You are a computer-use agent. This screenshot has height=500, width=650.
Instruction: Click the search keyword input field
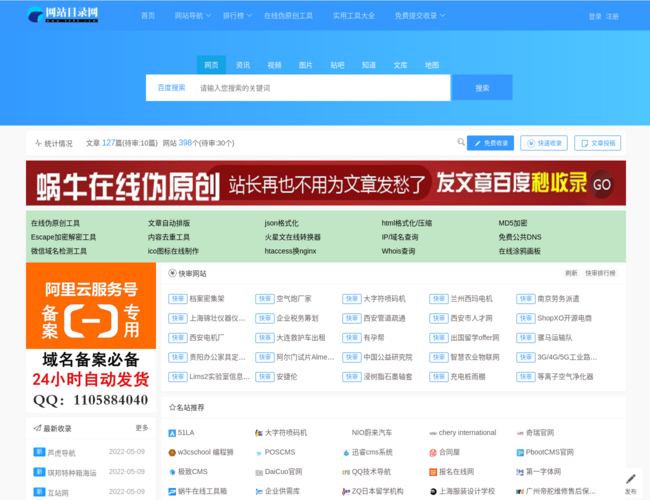coord(323,88)
